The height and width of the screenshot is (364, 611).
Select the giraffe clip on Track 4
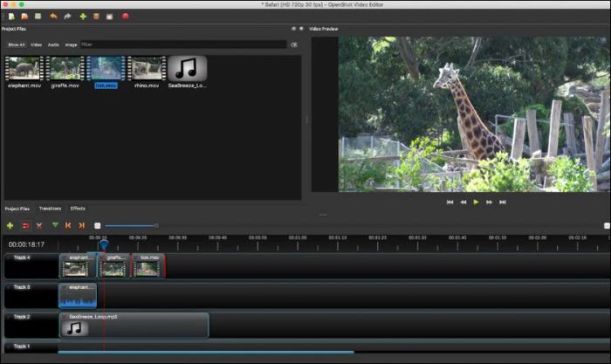coord(113,265)
